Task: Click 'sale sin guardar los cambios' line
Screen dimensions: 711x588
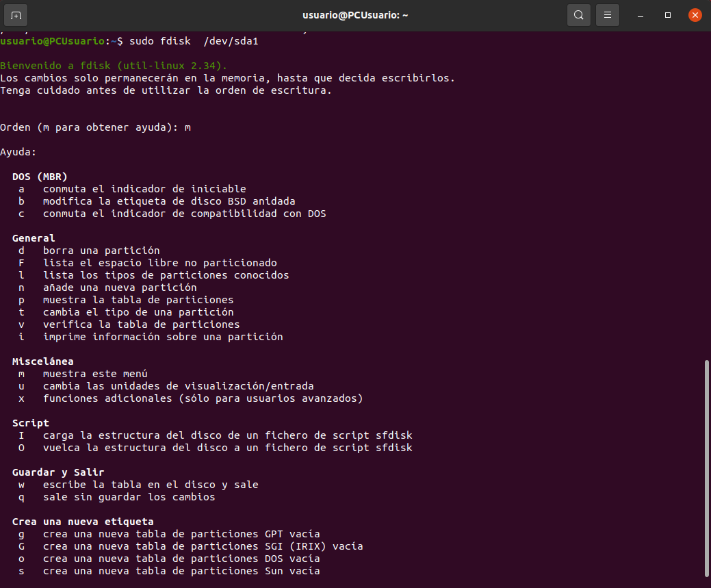Action: tap(129, 497)
